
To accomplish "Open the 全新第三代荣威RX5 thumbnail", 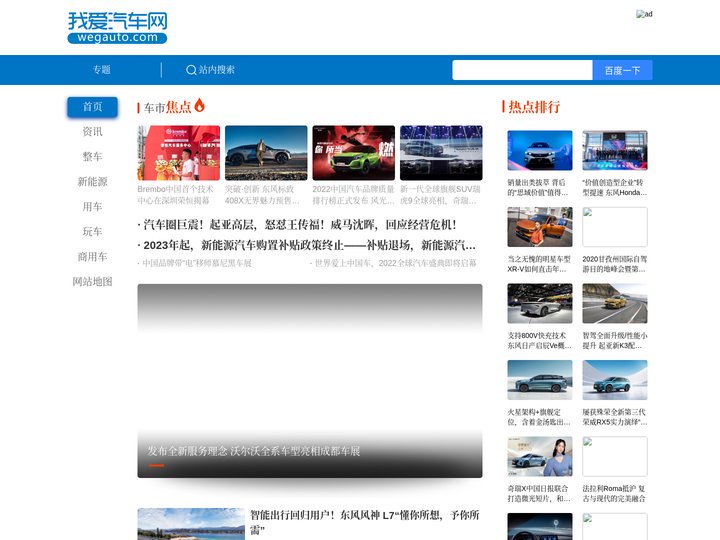I will pos(615,380).
